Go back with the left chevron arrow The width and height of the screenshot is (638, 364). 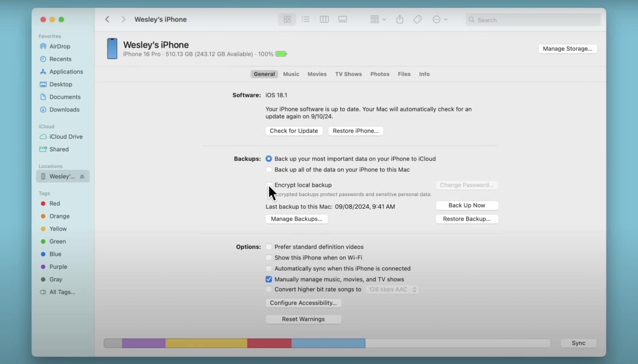[x=107, y=19]
